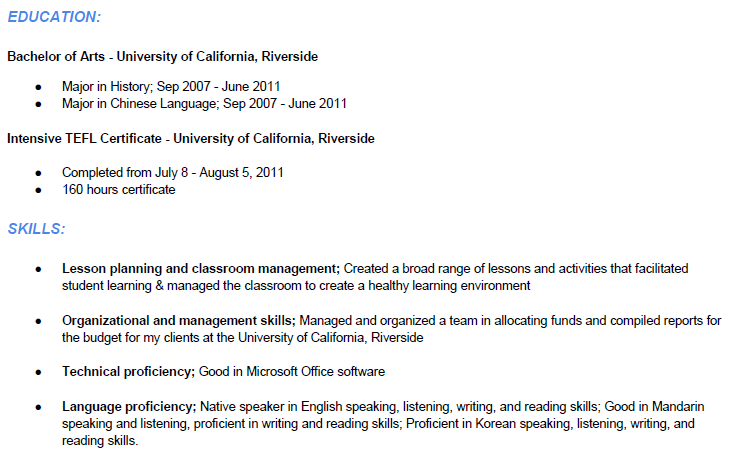Click the bullet before Technical proficiency

tap(38, 371)
